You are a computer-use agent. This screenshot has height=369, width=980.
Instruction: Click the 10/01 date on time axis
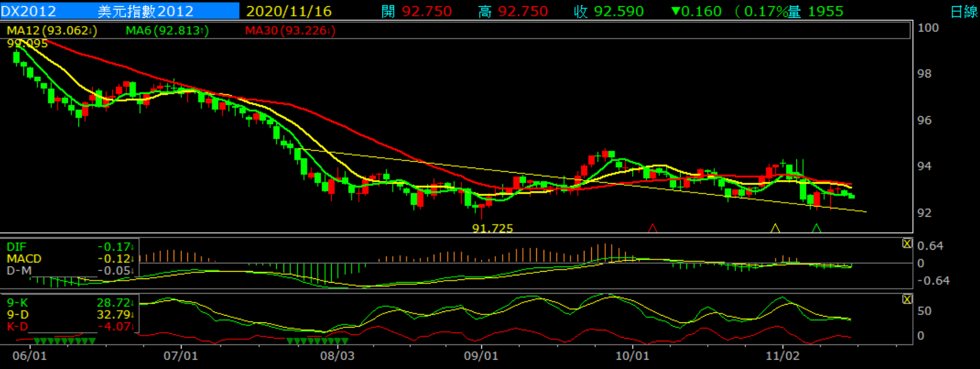[x=632, y=356]
